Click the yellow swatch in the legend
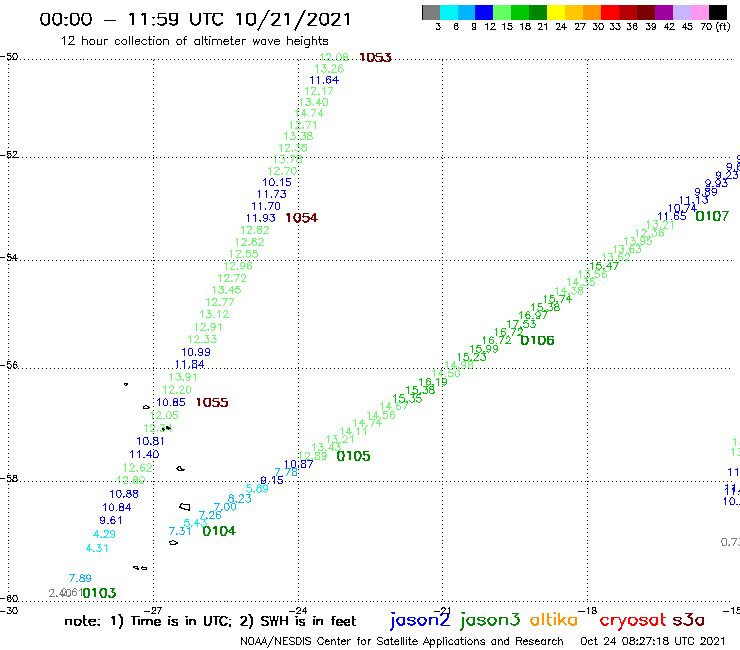The width and height of the screenshot is (740, 650). pyautogui.click(x=556, y=12)
